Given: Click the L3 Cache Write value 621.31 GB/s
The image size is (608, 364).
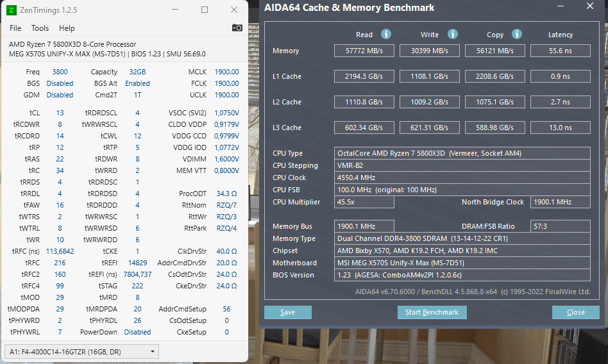Looking at the screenshot, I should click(430, 128).
